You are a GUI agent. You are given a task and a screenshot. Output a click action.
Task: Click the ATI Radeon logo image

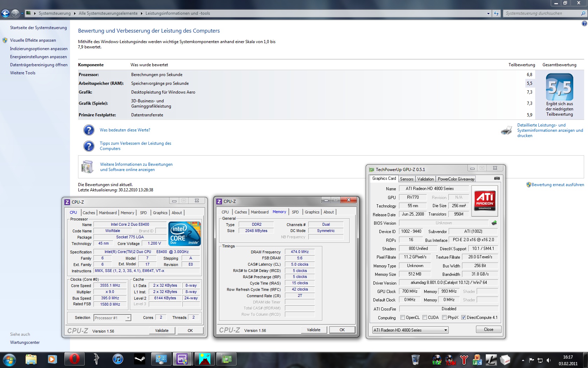[x=485, y=200]
